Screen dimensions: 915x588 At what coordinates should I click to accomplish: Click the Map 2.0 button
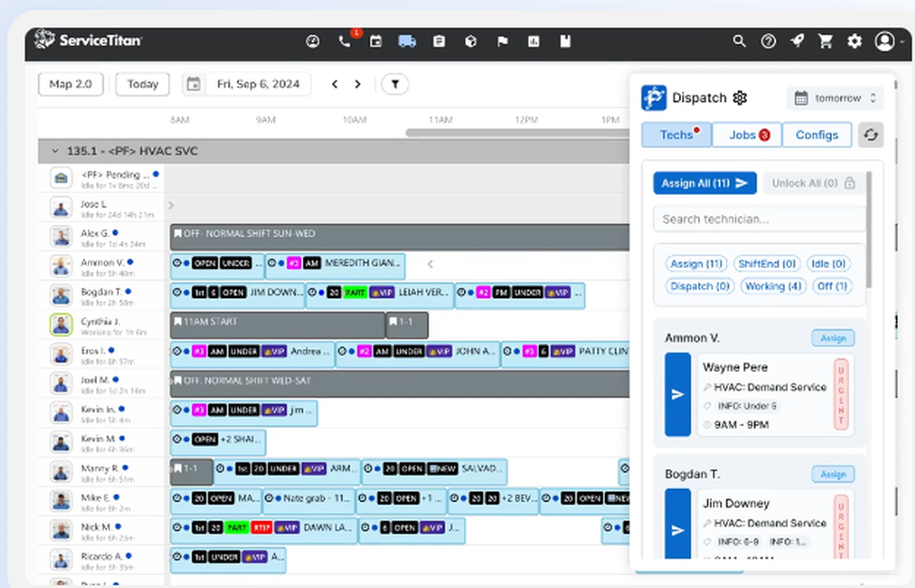pyautogui.click(x=70, y=84)
